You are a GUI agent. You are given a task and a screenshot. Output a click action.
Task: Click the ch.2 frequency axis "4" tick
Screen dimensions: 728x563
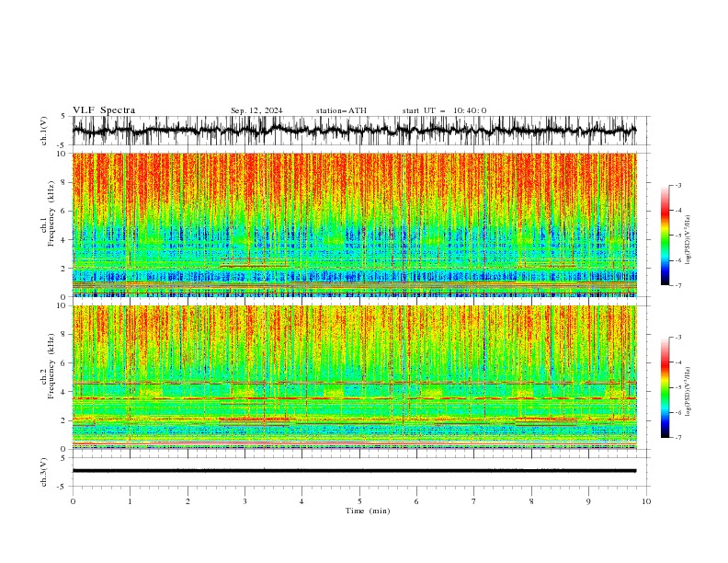64,392
